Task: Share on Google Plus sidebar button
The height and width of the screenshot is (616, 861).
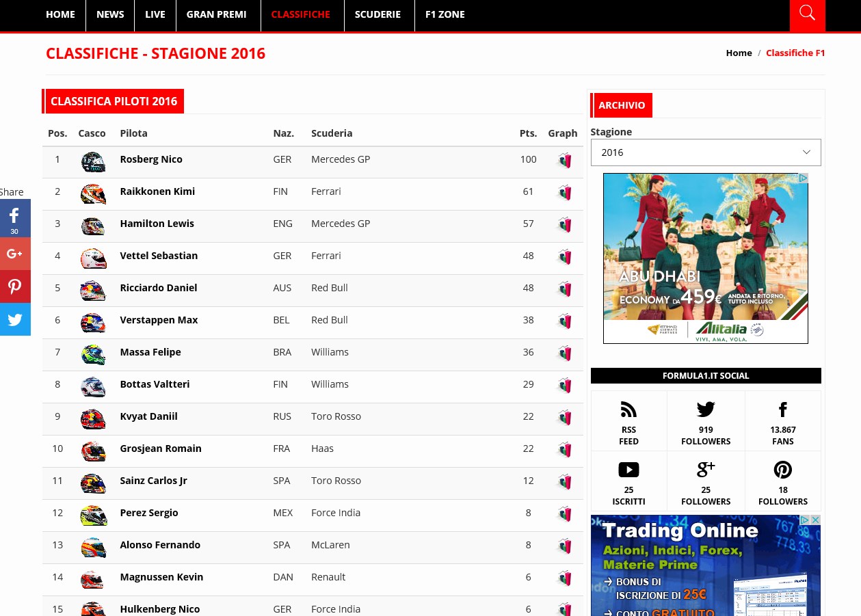Action: (14, 254)
